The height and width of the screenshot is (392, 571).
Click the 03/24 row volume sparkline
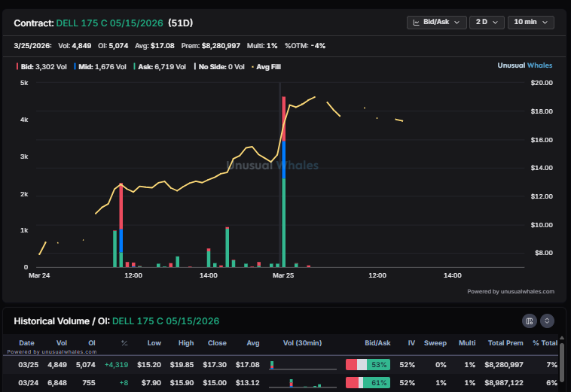[x=303, y=383]
